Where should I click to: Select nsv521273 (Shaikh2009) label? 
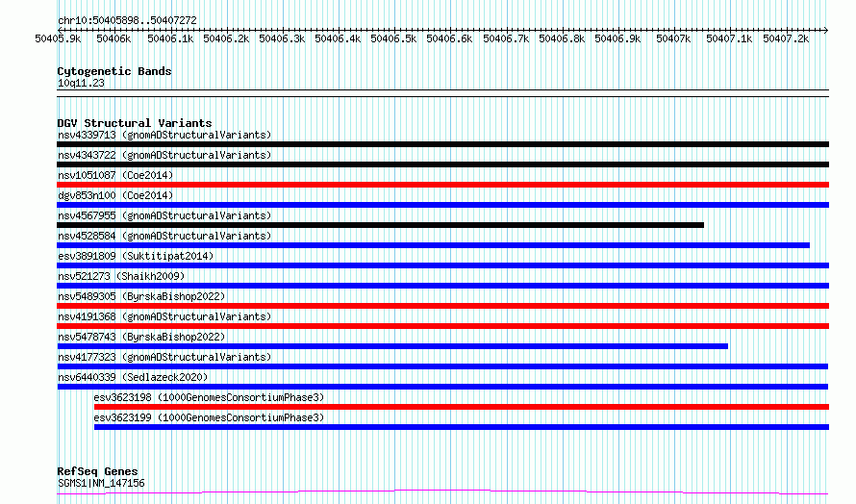tap(121, 276)
